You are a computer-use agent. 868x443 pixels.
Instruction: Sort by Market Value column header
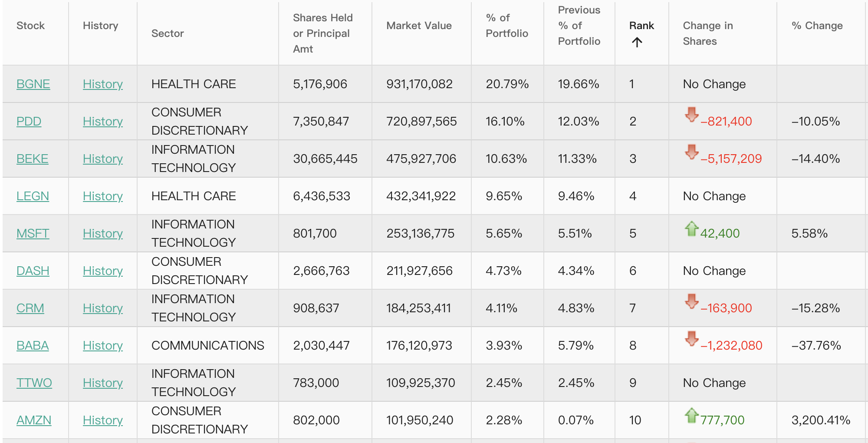(x=419, y=26)
